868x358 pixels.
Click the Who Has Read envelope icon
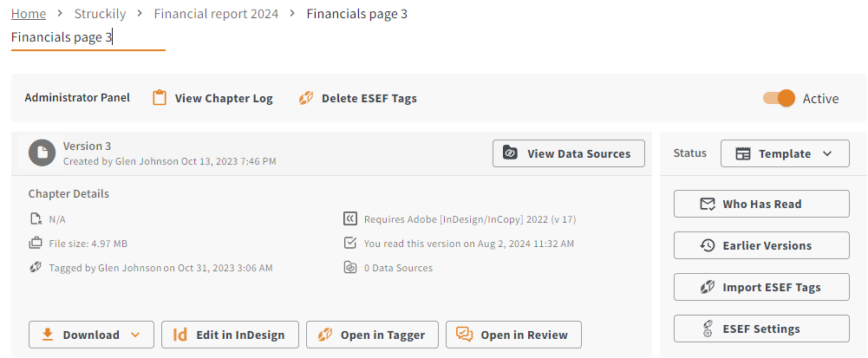[708, 205]
